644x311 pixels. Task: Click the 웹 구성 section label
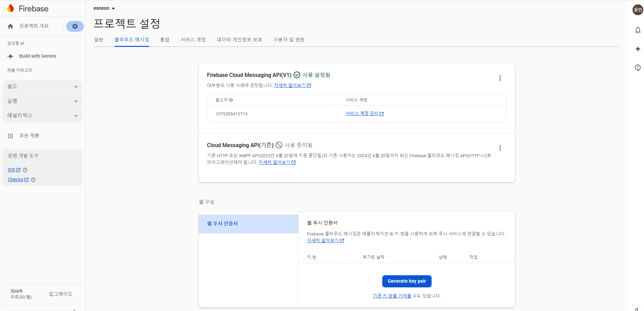tap(207, 202)
